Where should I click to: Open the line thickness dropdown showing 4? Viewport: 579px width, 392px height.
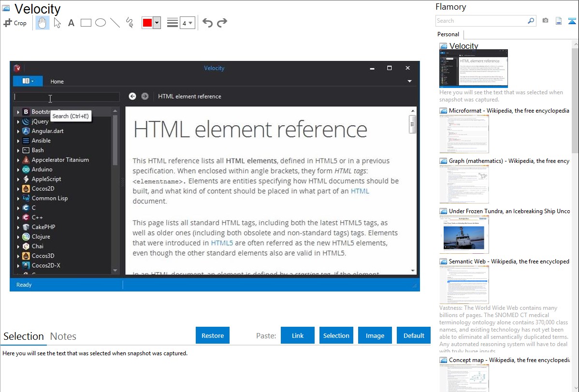187,23
